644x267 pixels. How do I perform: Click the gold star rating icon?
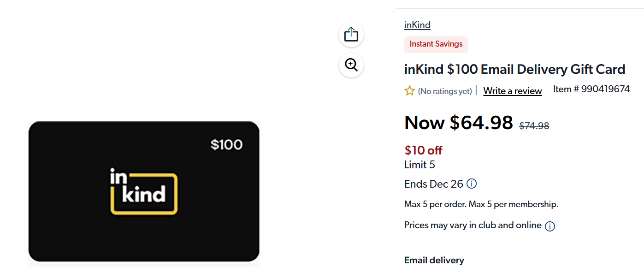pos(409,91)
